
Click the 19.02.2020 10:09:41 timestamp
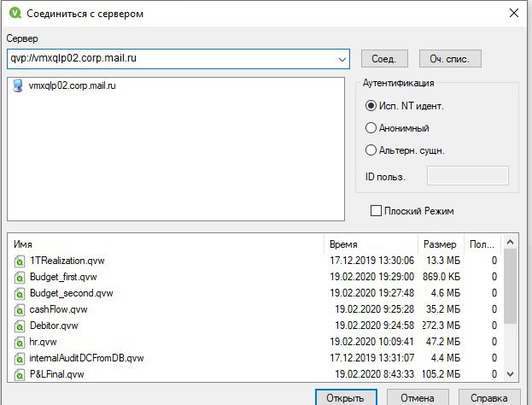[x=371, y=342]
